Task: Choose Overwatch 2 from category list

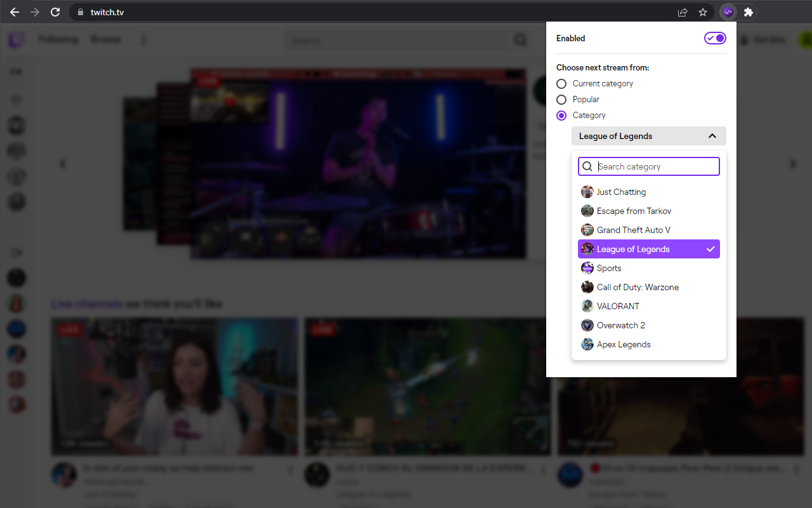Action: 649,325
